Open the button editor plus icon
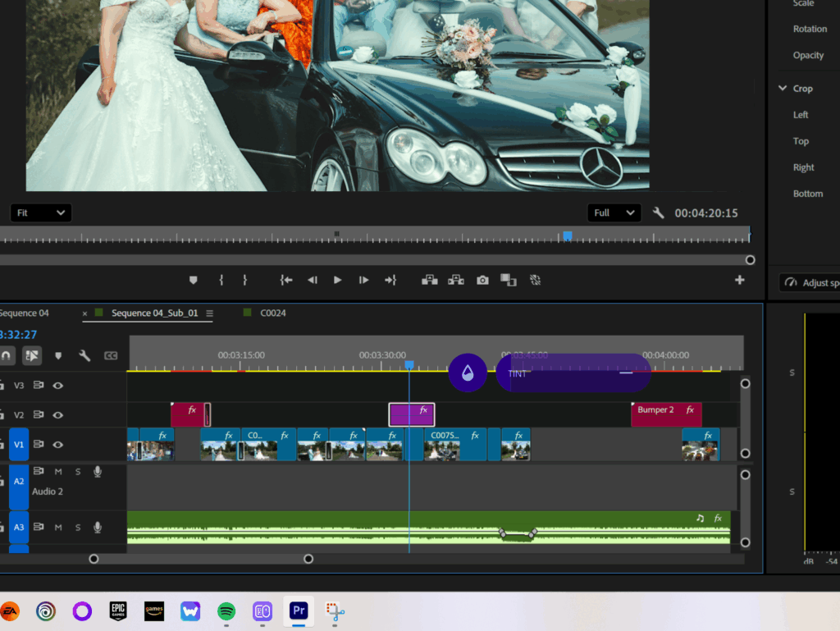The image size is (840, 631). [739, 280]
